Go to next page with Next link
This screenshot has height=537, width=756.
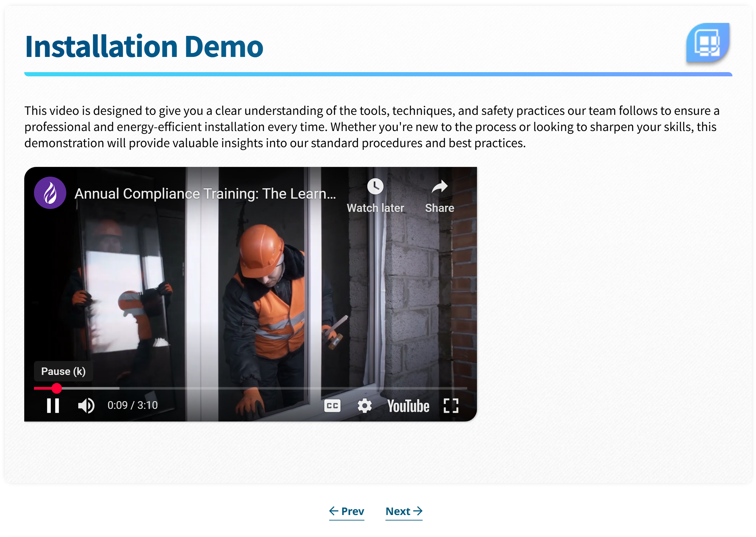tap(404, 511)
